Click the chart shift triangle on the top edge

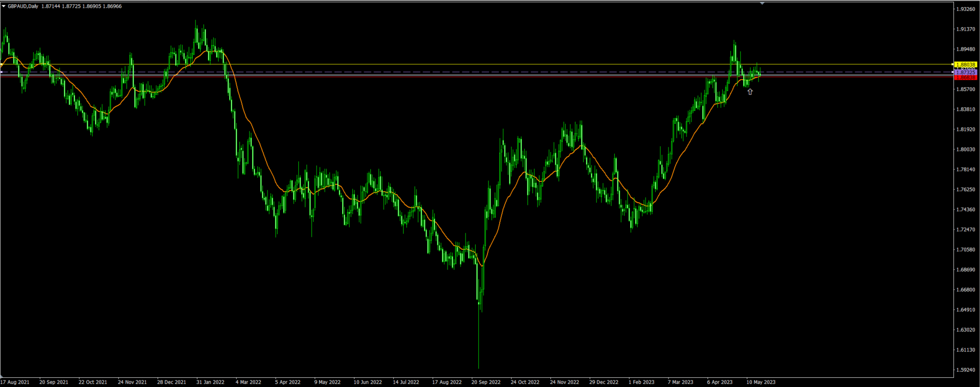(762, 3)
